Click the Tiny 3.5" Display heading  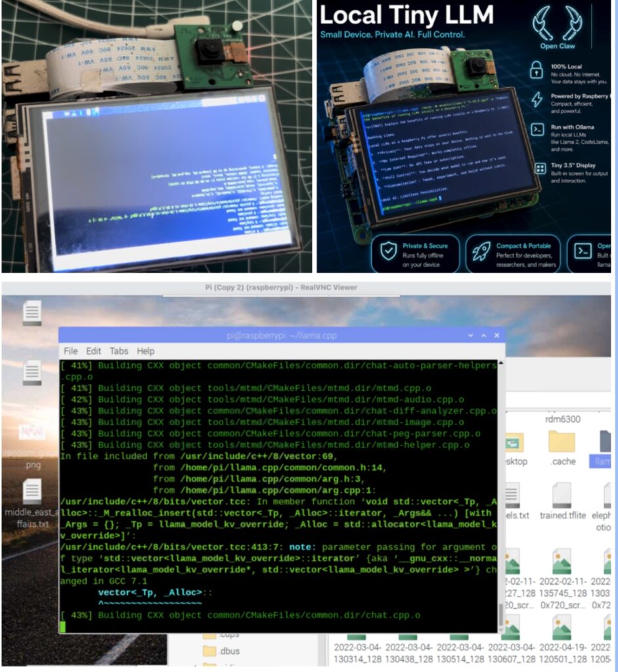coord(573,165)
